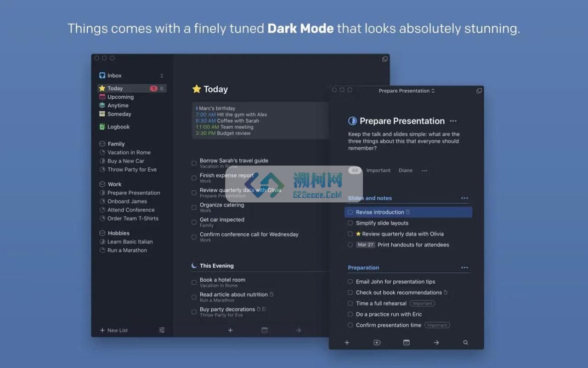588x368 pixels.
Task: Add new heading via circled plus icon
Action: pos(377,343)
